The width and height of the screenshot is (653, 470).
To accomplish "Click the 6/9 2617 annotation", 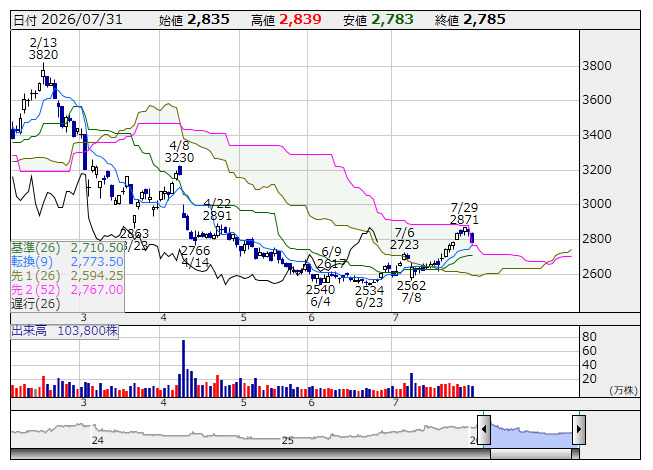I will [331, 258].
